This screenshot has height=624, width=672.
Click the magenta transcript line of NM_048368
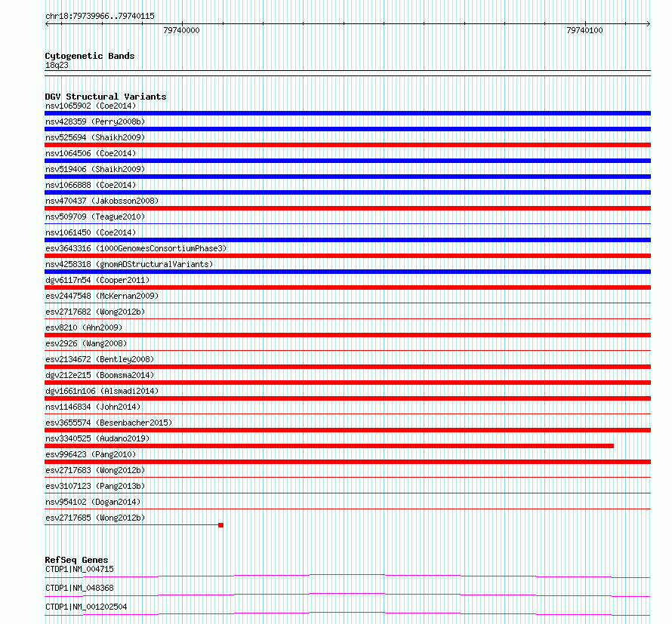point(347,595)
